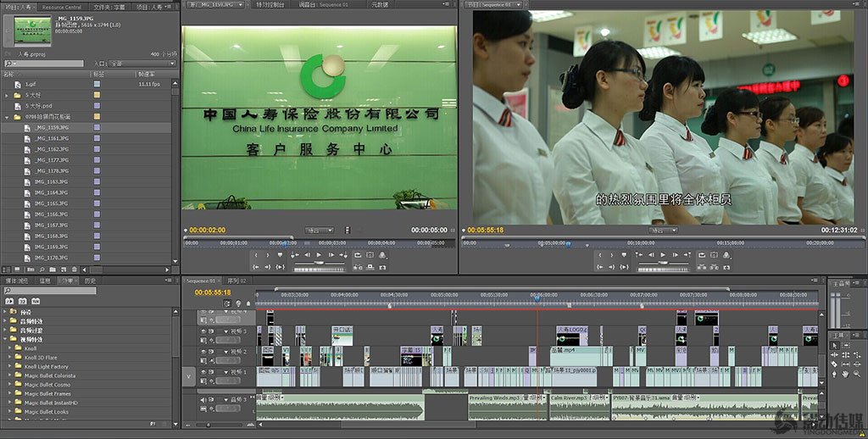The image size is (868, 439).
Task: Select the Razor tool in tools panel
Action: (x=835, y=364)
